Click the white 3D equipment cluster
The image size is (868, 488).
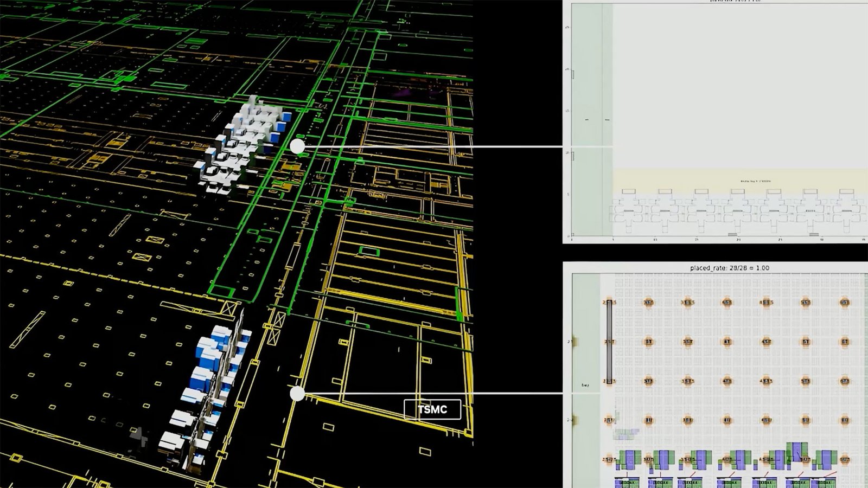243,145
